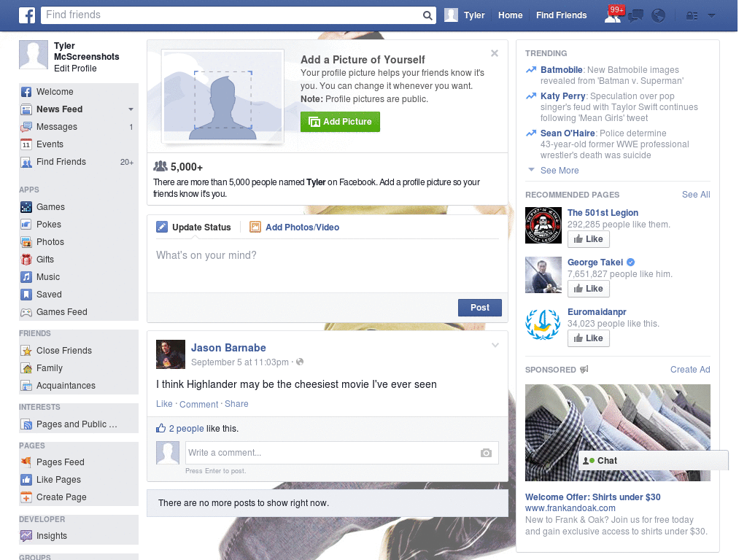
Task: Open the notifications globe icon
Action: click(x=659, y=16)
